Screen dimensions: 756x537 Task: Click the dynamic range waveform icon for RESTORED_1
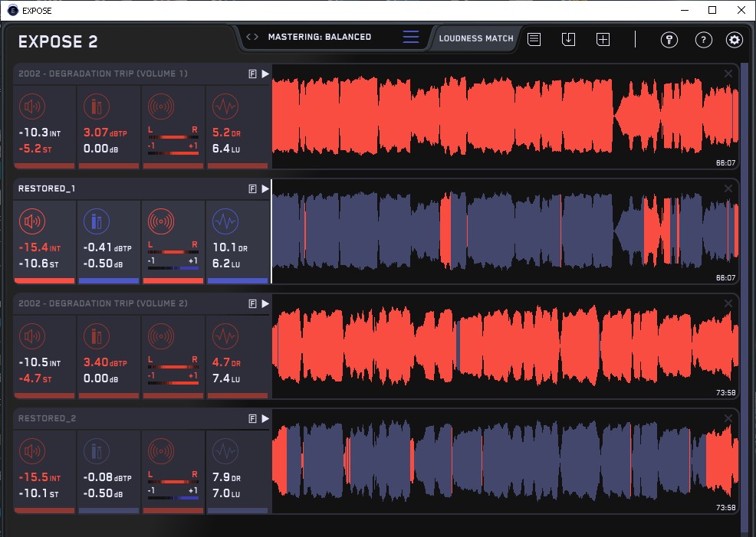tap(225, 222)
